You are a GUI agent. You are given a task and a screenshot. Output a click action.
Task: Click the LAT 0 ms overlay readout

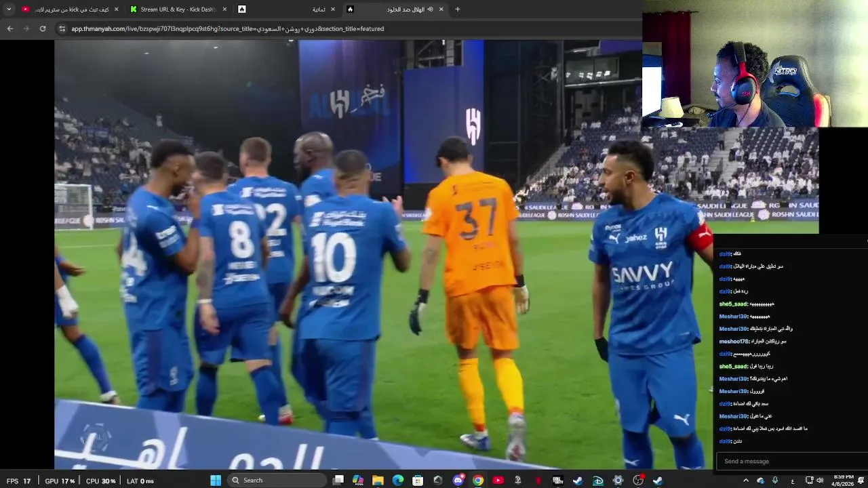[x=140, y=481]
